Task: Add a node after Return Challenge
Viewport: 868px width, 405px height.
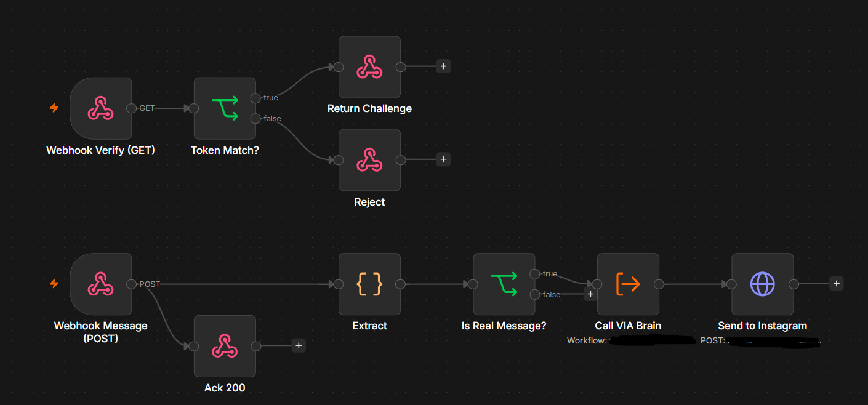Action: tap(443, 66)
